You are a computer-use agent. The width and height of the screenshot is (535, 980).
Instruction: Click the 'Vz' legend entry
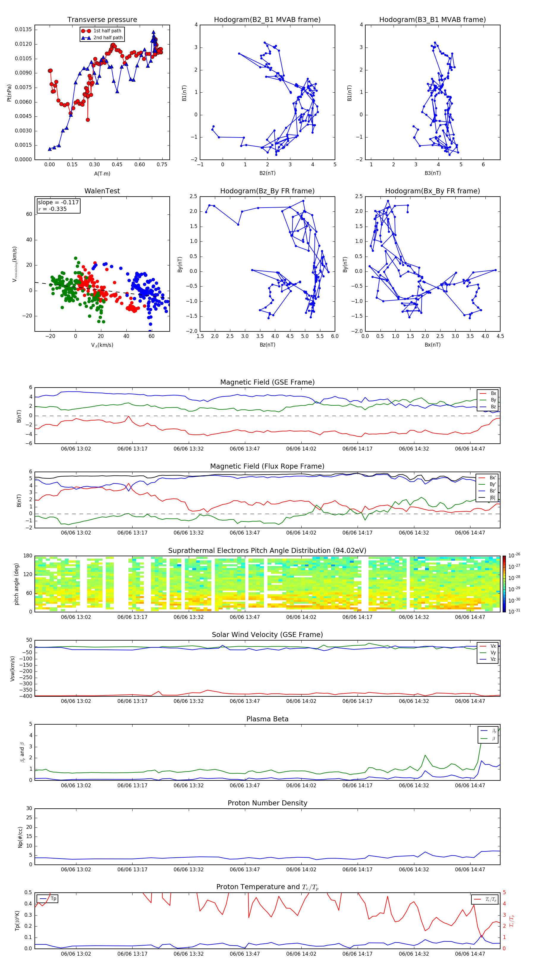coord(488,659)
